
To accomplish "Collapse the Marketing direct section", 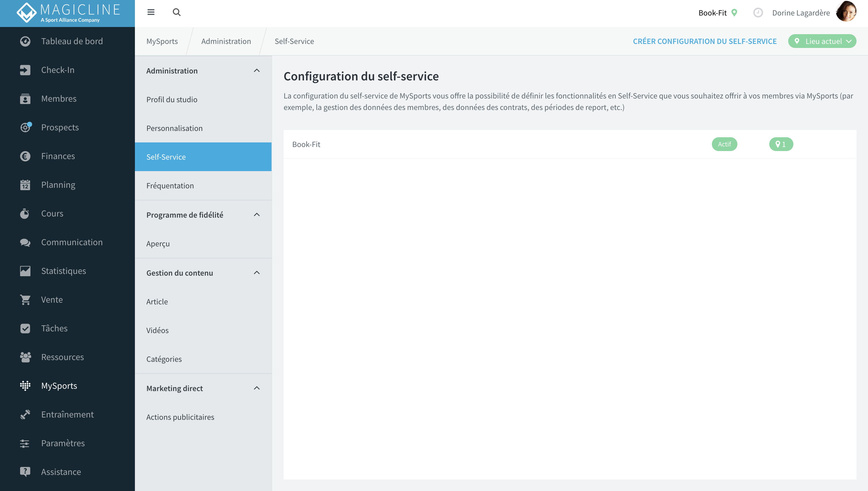I will (x=257, y=388).
